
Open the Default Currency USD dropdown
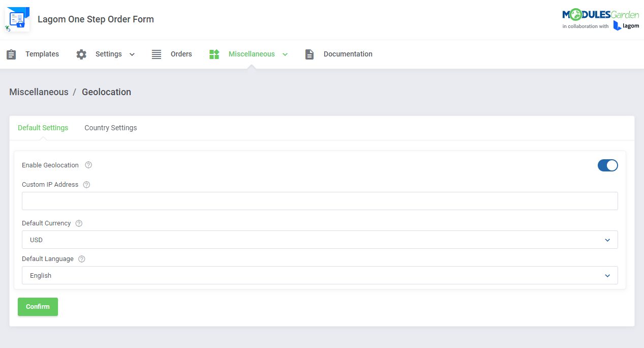pyautogui.click(x=320, y=240)
